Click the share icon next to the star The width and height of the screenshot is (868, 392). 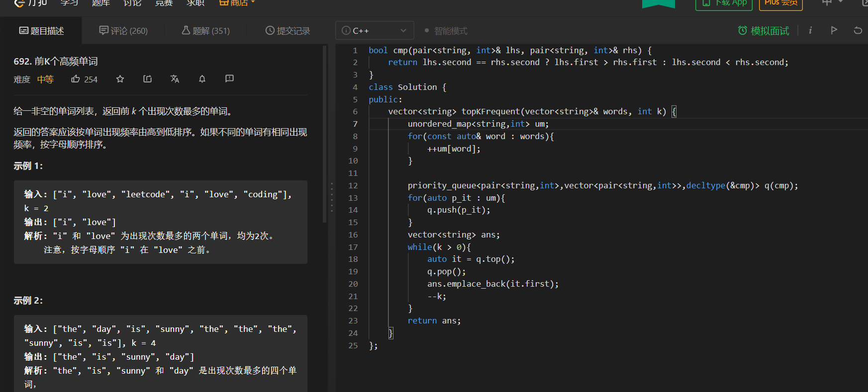[x=147, y=79]
